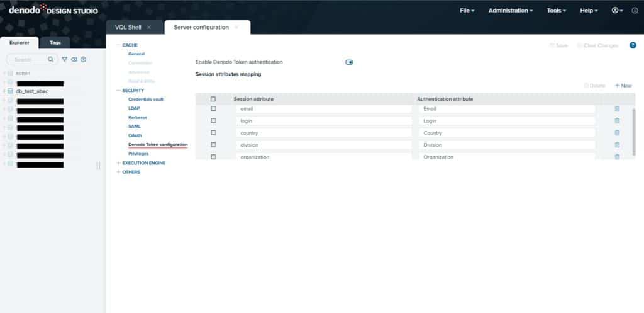Click the mapping table vertical scrollbar
This screenshot has height=313, width=644.
[x=634, y=132]
